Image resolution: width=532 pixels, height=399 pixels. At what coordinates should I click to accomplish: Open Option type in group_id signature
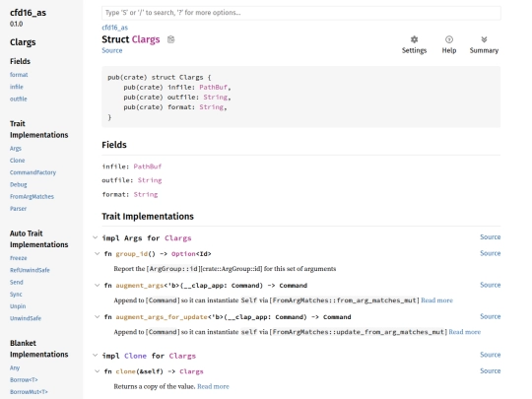click(x=183, y=254)
